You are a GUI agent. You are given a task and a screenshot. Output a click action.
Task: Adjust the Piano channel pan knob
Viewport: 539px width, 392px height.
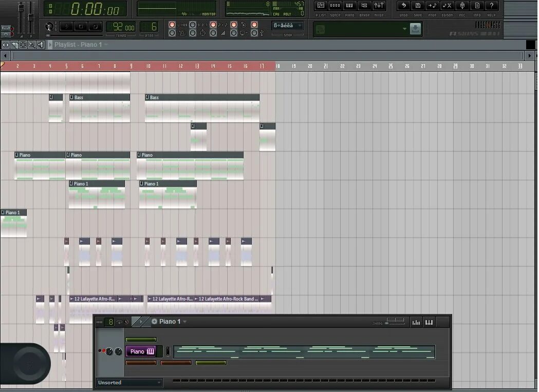click(109, 351)
